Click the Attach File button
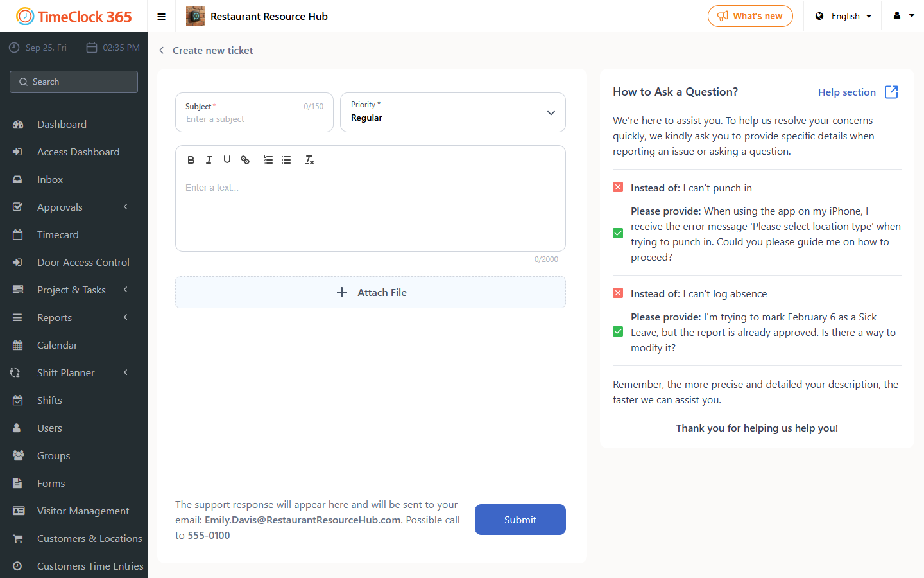This screenshot has width=924, height=578. (370, 292)
